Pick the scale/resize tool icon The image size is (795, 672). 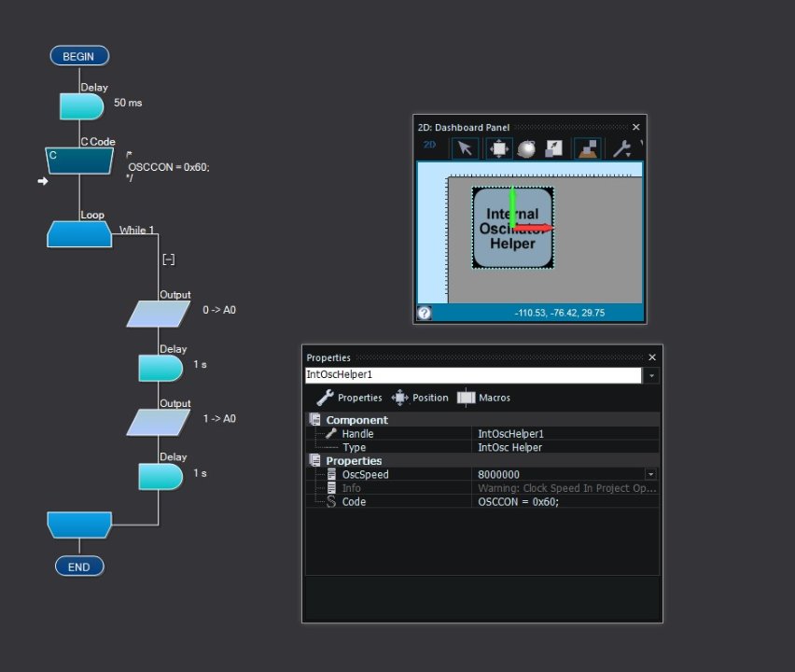coord(553,148)
